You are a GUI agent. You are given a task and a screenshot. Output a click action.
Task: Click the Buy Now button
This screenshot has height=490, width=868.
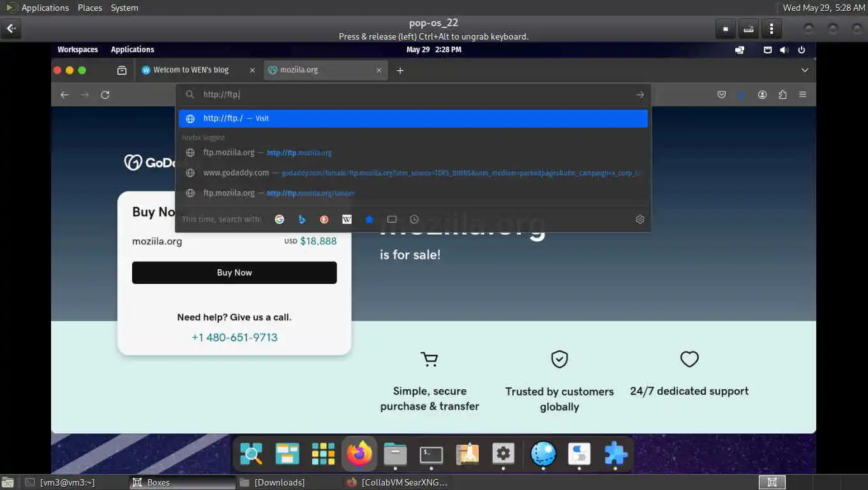pyautogui.click(x=234, y=272)
